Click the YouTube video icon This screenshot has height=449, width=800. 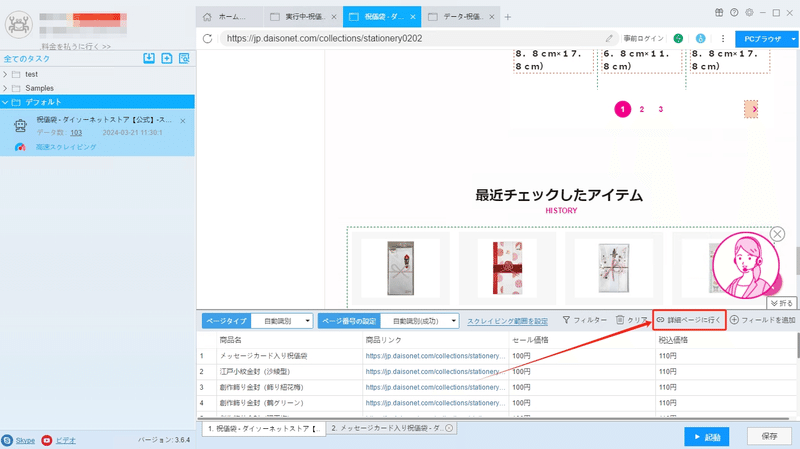point(46,440)
